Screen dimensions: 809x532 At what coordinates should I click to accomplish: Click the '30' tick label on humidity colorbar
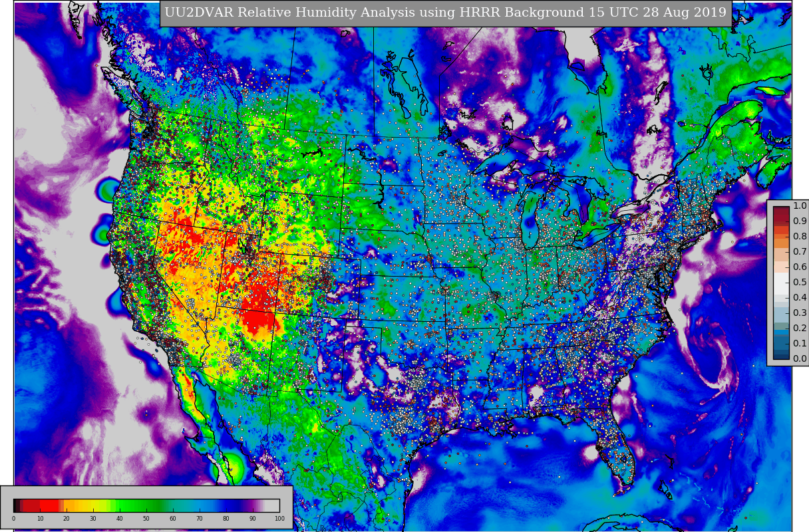tap(93, 518)
